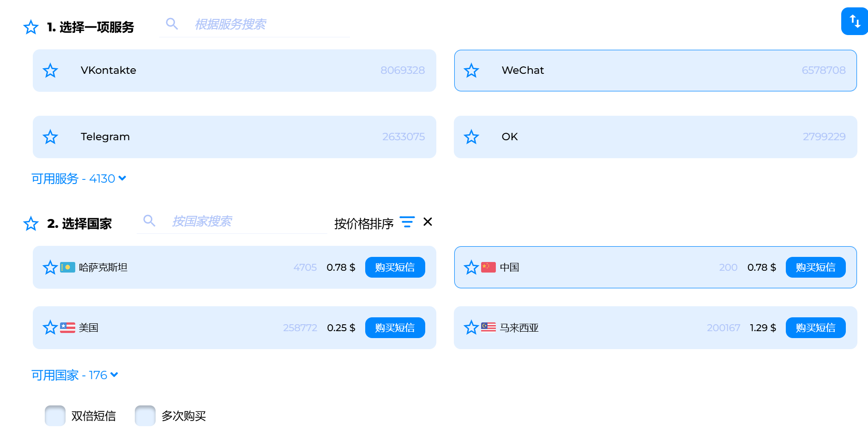Click the China flag icon
Image resolution: width=868 pixels, height=434 pixels.
pyautogui.click(x=488, y=268)
